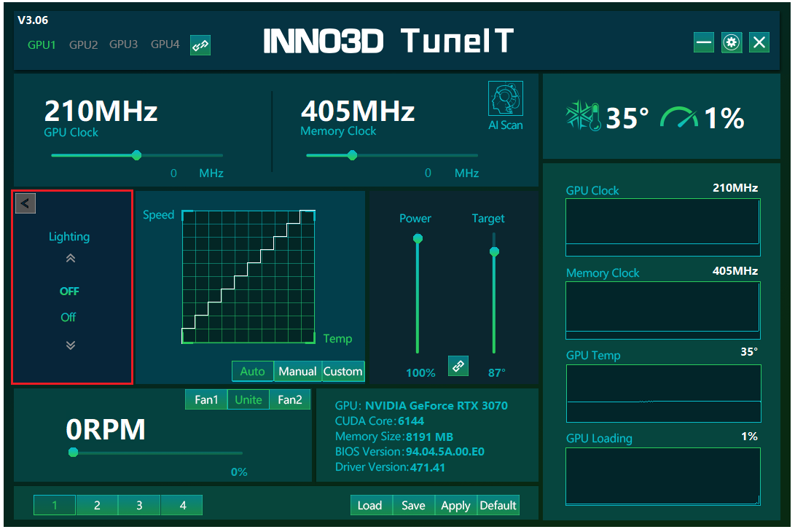Collapse the Lighting panel with the back arrow
This screenshot has width=795, height=532.
[26, 203]
